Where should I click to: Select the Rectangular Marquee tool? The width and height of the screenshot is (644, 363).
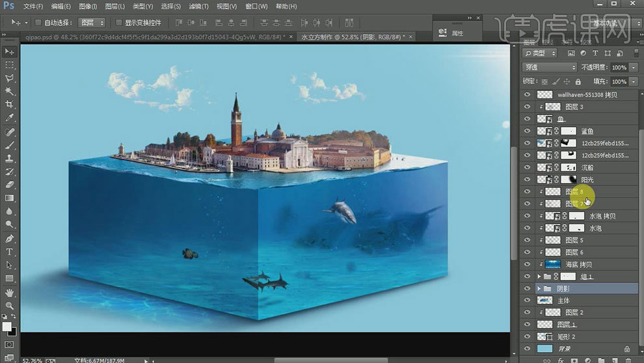tap(9, 65)
